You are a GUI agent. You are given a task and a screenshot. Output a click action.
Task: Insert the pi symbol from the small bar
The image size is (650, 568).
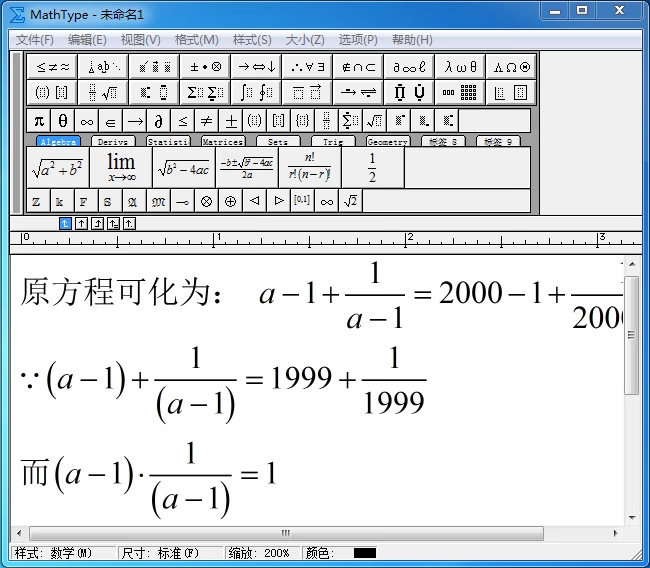tap(39, 121)
